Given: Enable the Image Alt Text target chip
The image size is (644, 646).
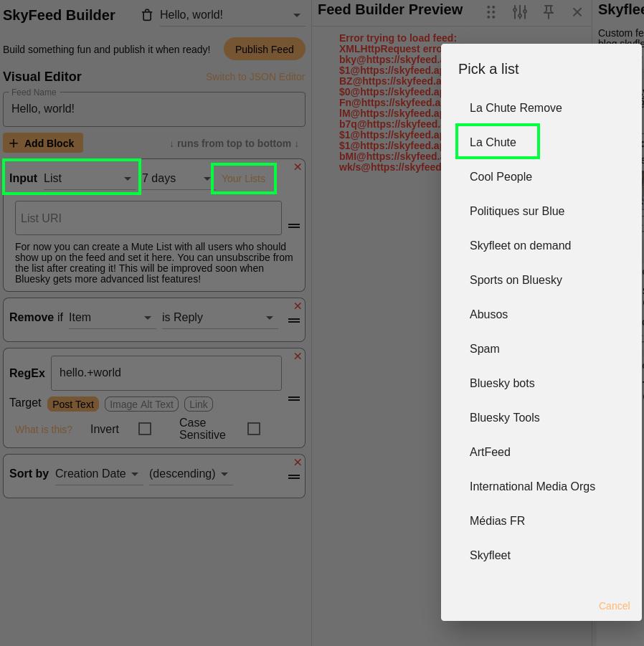Looking at the screenshot, I should (141, 404).
